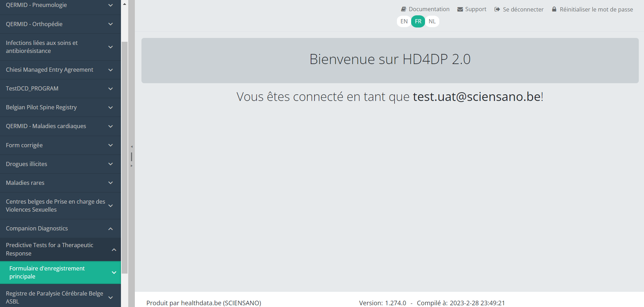The height and width of the screenshot is (307, 644).
Task: Select the FR language toggle
Action: 418,21
